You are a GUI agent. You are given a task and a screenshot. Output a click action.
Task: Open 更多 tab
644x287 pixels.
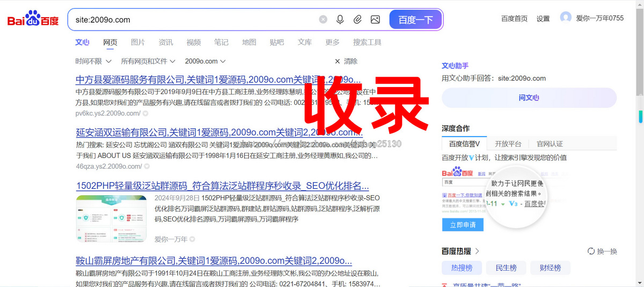[332, 42]
